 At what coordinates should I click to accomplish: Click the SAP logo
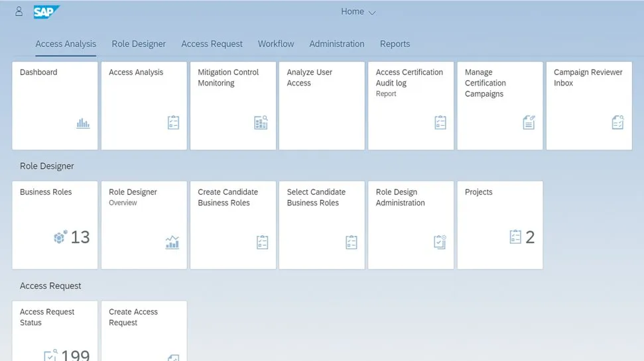[46, 12]
